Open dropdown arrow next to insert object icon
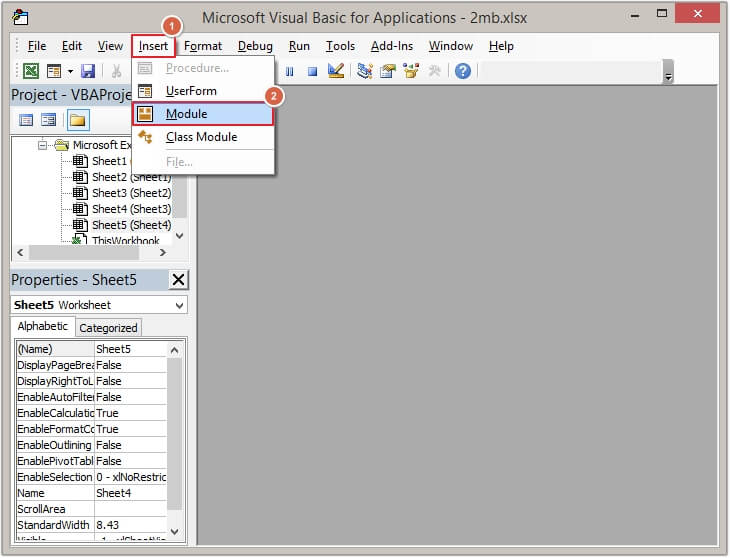The height and width of the screenshot is (558, 730). pos(70,71)
